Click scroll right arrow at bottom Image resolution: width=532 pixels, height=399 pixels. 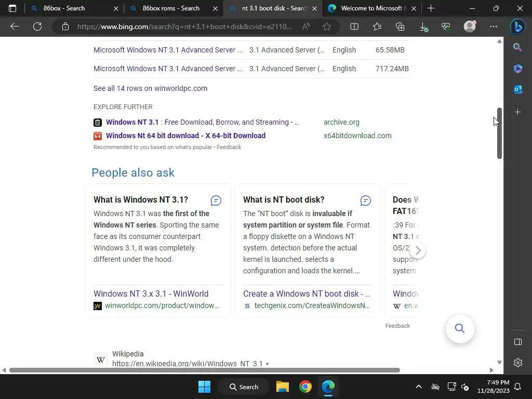click(491, 370)
